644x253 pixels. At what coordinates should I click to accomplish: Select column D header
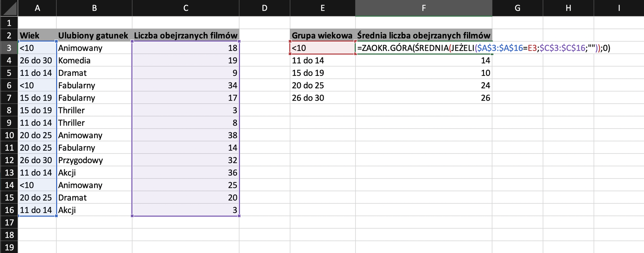point(265,8)
